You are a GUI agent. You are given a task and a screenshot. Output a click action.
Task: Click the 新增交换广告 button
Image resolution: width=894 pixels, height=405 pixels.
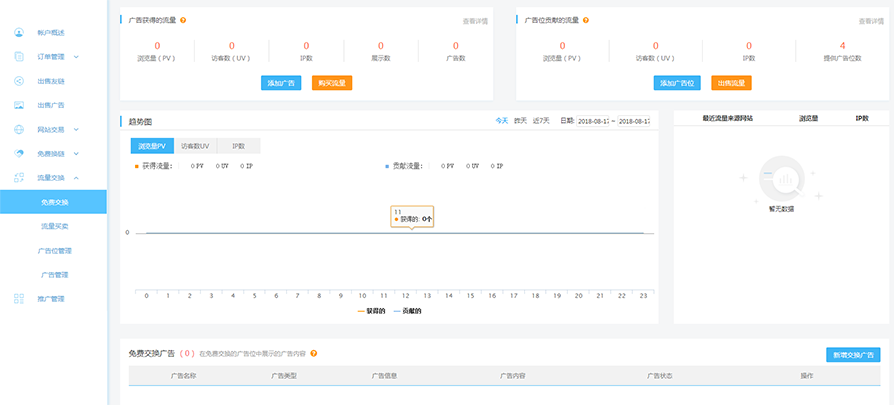point(853,355)
